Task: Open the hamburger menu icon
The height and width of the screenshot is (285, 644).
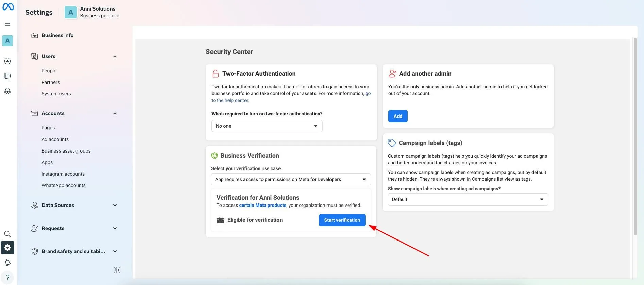Action: 7,24
